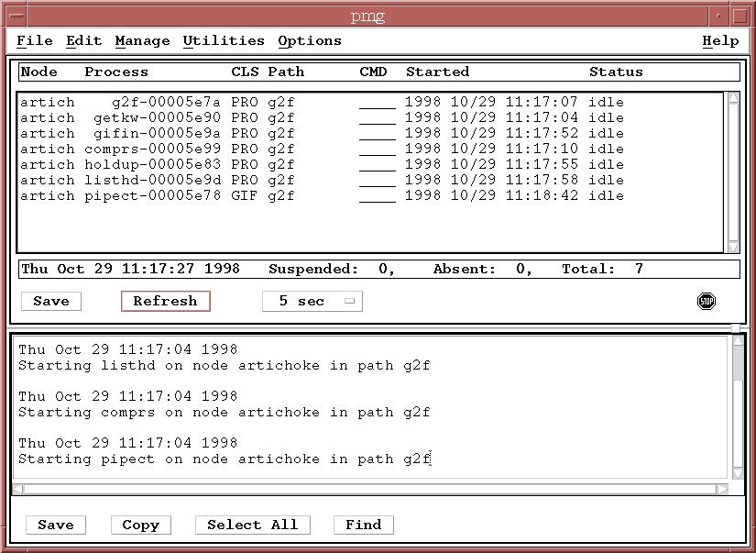The image size is (756, 553).
Task: Click the log pane scroll-left arrow
Action: click(x=18, y=489)
